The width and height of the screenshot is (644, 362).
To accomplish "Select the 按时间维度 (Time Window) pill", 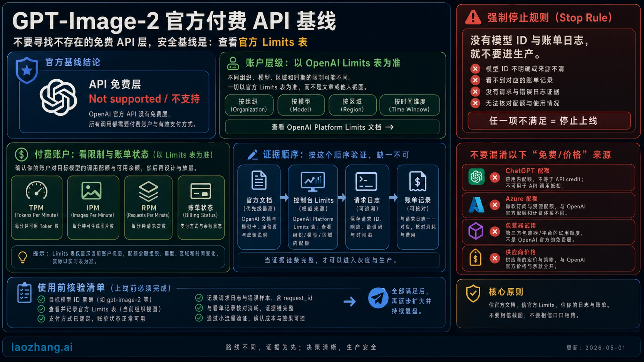I will [x=409, y=105].
